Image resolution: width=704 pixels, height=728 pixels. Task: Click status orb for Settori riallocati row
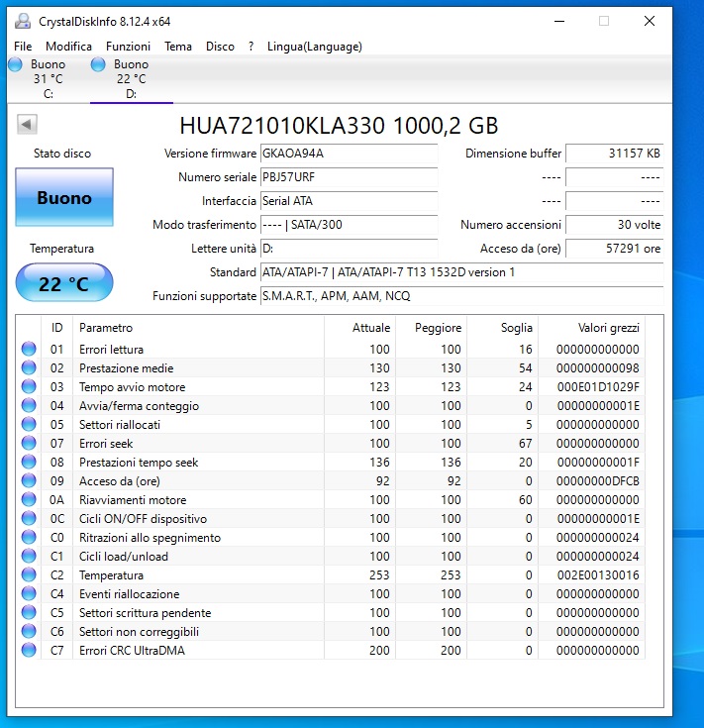pyautogui.click(x=29, y=424)
